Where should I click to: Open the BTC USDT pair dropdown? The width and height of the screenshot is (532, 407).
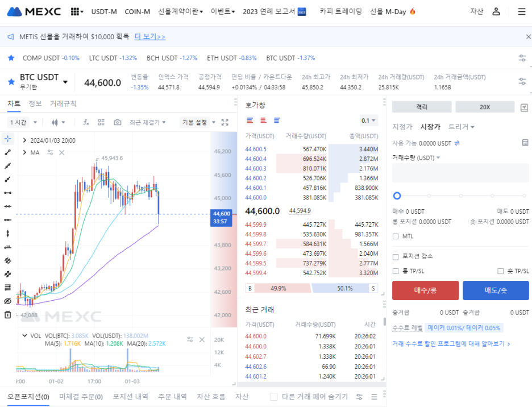[65, 82]
